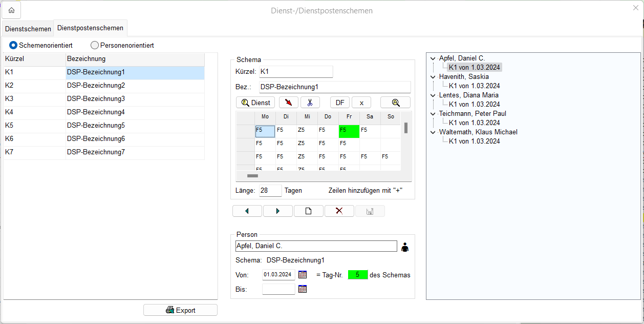644x324 pixels.
Task: Collapse the Lentes, Diana Maria node
Action: (433, 95)
